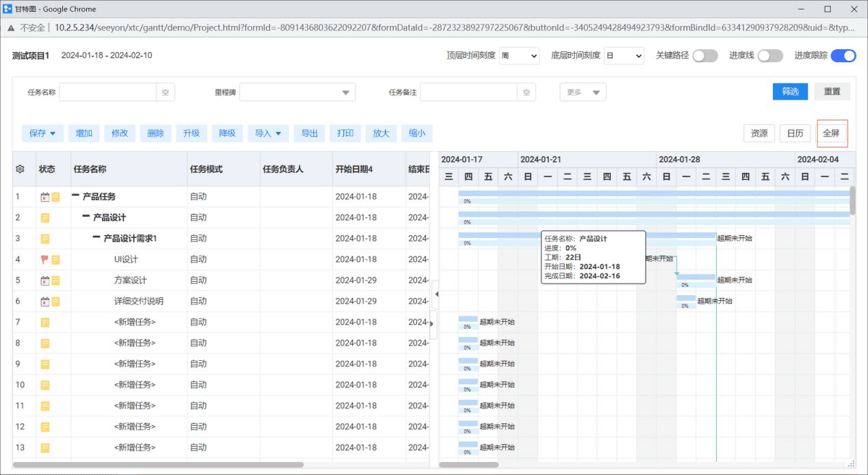Click the calendar status icon in row 6
This screenshot has width=868, height=475.
tap(45, 301)
